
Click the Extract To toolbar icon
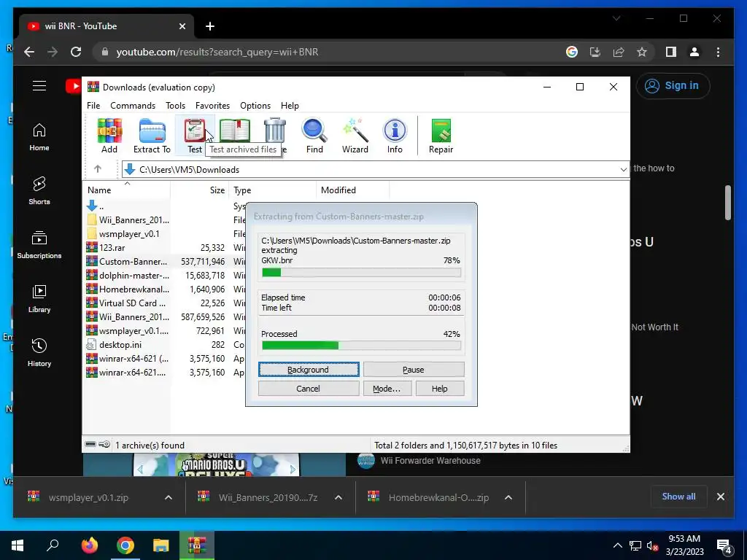[x=152, y=136]
